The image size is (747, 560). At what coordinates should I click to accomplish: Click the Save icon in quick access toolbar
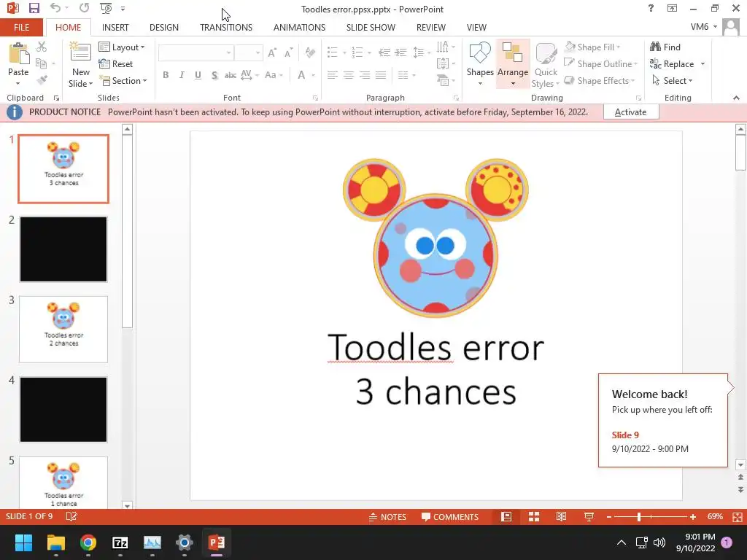click(34, 8)
